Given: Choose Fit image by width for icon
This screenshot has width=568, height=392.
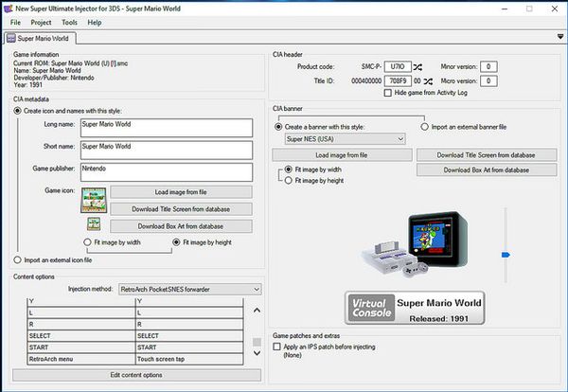Looking at the screenshot, I should 87,242.
